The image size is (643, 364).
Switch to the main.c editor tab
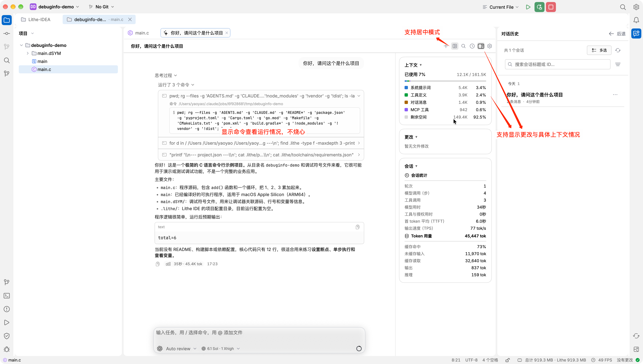point(138,33)
